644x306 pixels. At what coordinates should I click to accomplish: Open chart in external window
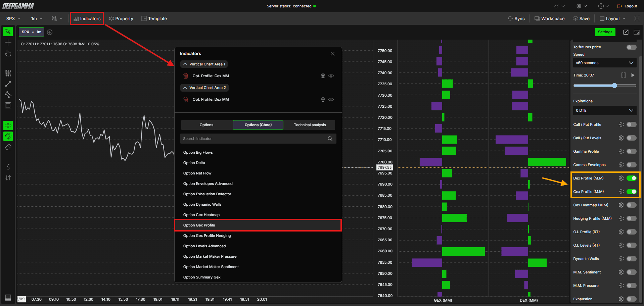pyautogui.click(x=626, y=32)
